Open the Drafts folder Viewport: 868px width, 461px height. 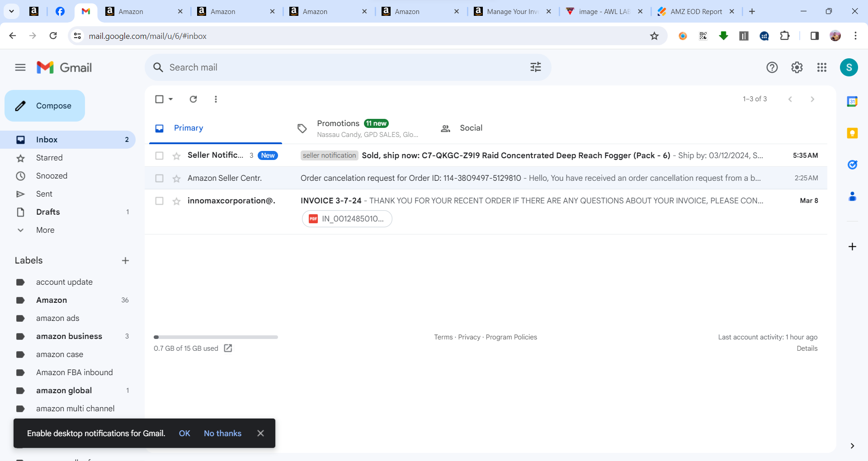(68, 212)
